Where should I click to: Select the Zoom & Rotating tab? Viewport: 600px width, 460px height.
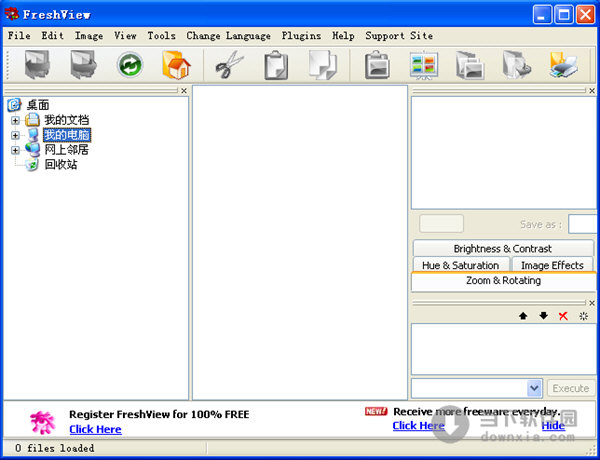tap(503, 281)
